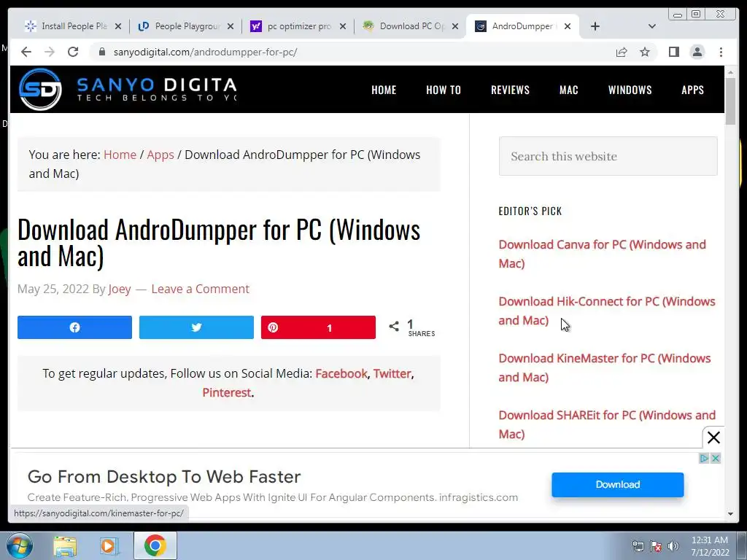Open a new tab with plus button
This screenshot has height=560, width=747.
tap(595, 26)
